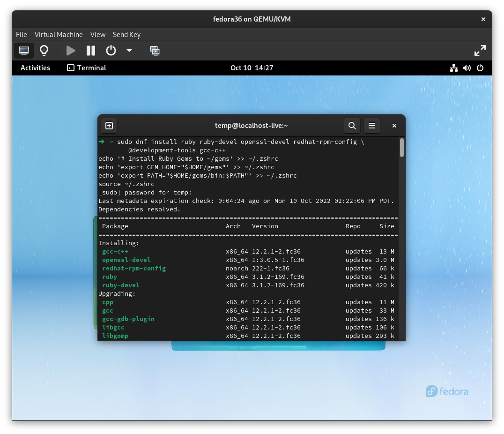The height and width of the screenshot is (434, 504).
Task: Expand the shutdown options dropdown arrow
Action: (x=129, y=51)
